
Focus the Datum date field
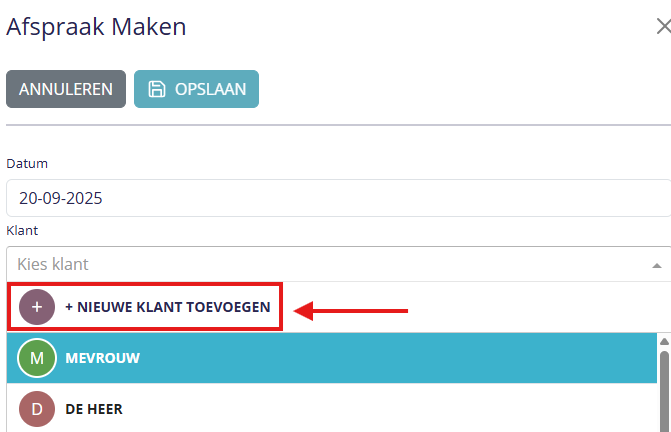click(336, 198)
